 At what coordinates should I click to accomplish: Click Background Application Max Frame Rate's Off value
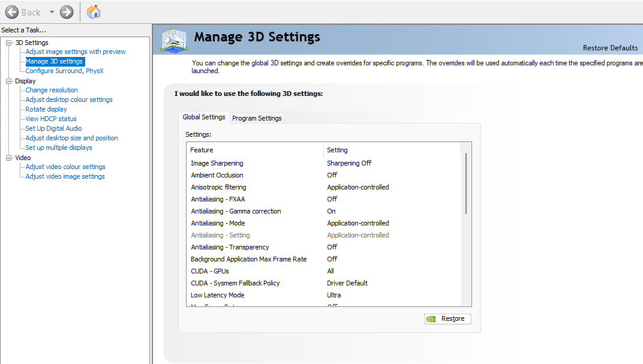pyautogui.click(x=332, y=259)
